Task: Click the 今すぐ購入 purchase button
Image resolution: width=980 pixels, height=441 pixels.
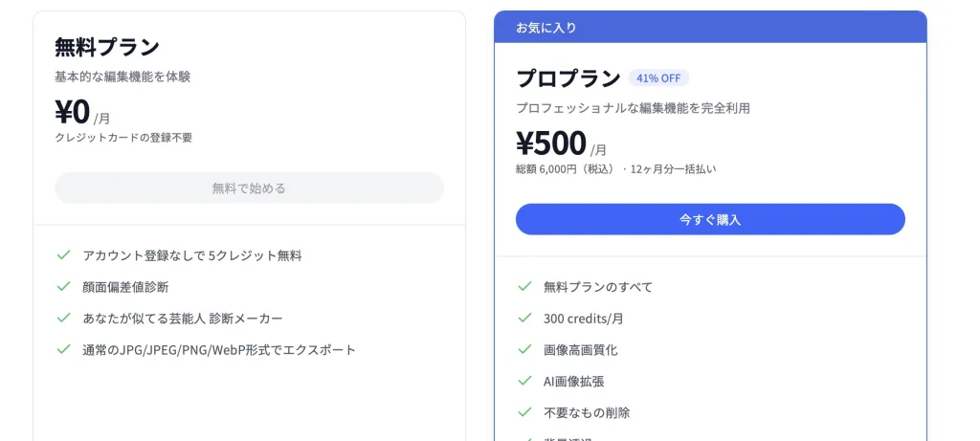Action: coord(710,219)
